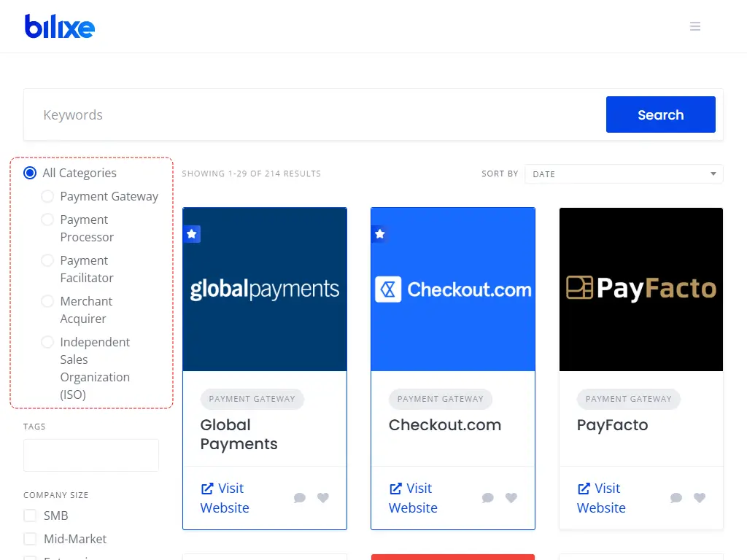Open the Checkout.com logo thumbnail
This screenshot has height=560, width=747.
pyautogui.click(x=452, y=289)
